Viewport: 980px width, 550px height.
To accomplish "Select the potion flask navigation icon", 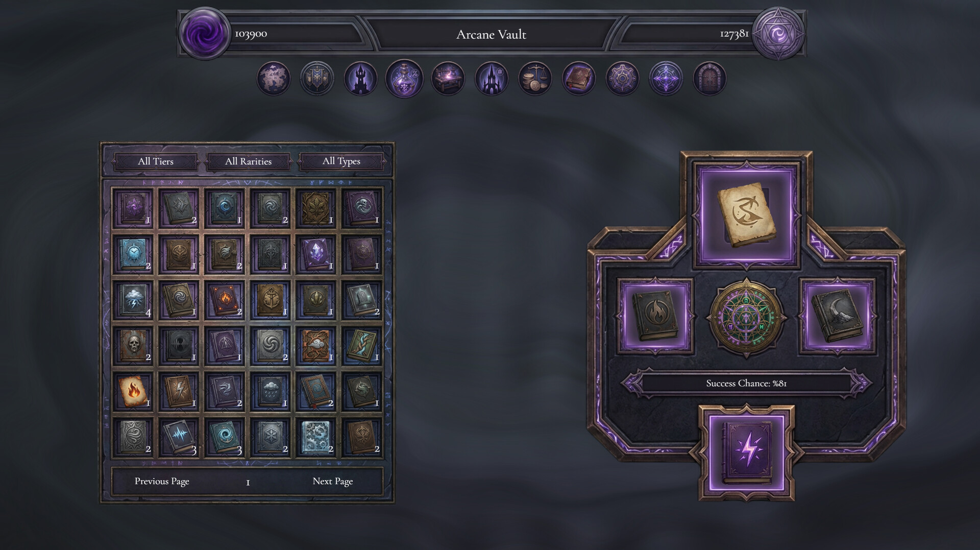I will (x=404, y=78).
